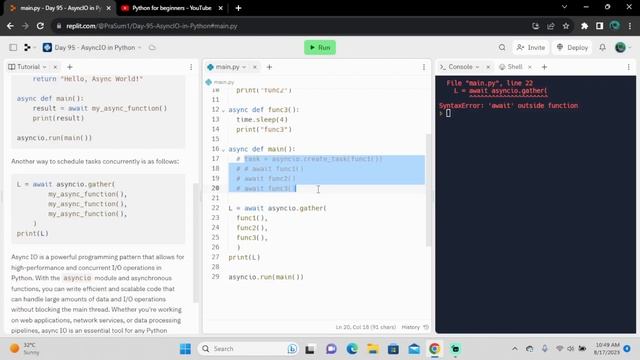Click line 22 L = await asyncio.gather( code
The height and width of the screenshot is (360, 640).
coord(278,208)
